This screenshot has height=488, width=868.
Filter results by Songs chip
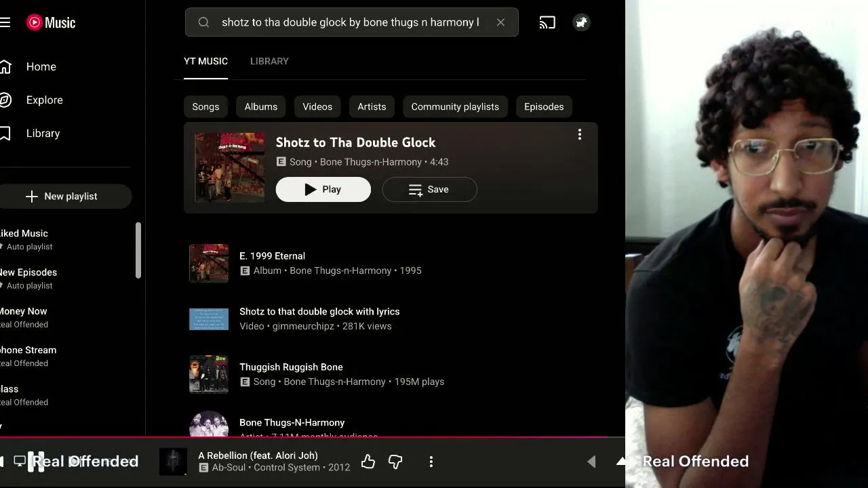click(x=205, y=106)
